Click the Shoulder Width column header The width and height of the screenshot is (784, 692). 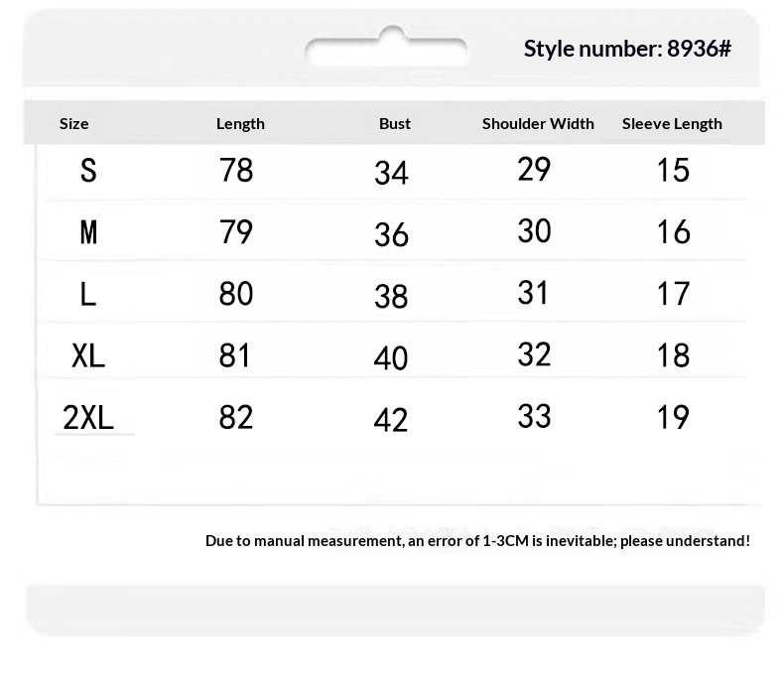pyautogui.click(x=538, y=123)
